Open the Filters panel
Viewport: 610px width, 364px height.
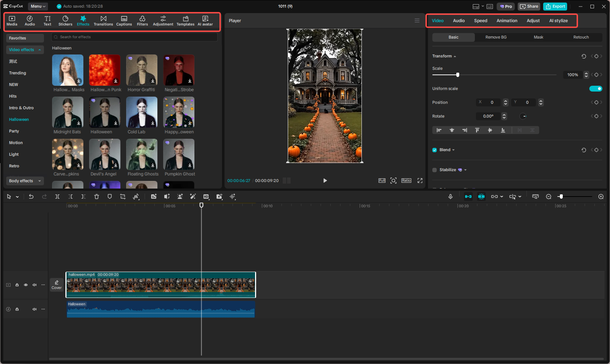click(142, 20)
